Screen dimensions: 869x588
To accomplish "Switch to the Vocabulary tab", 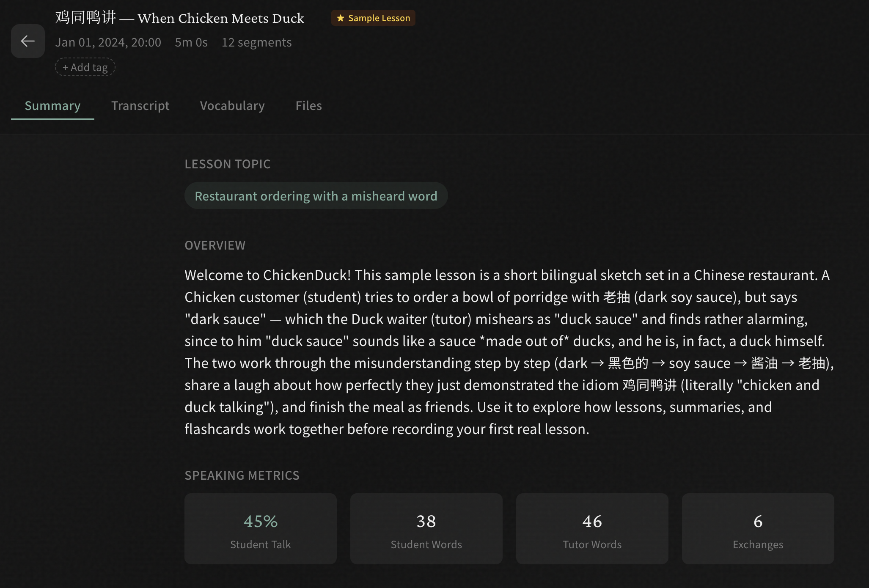I will click(232, 106).
